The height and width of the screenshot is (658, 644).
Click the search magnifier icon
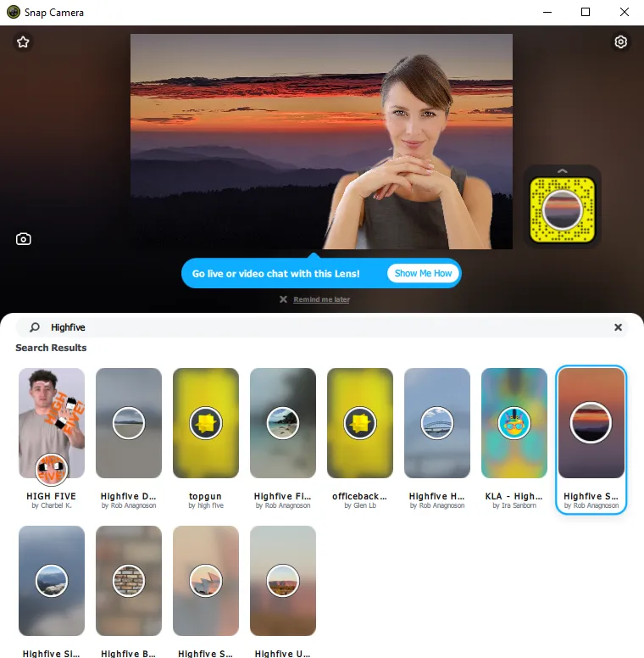click(x=35, y=327)
